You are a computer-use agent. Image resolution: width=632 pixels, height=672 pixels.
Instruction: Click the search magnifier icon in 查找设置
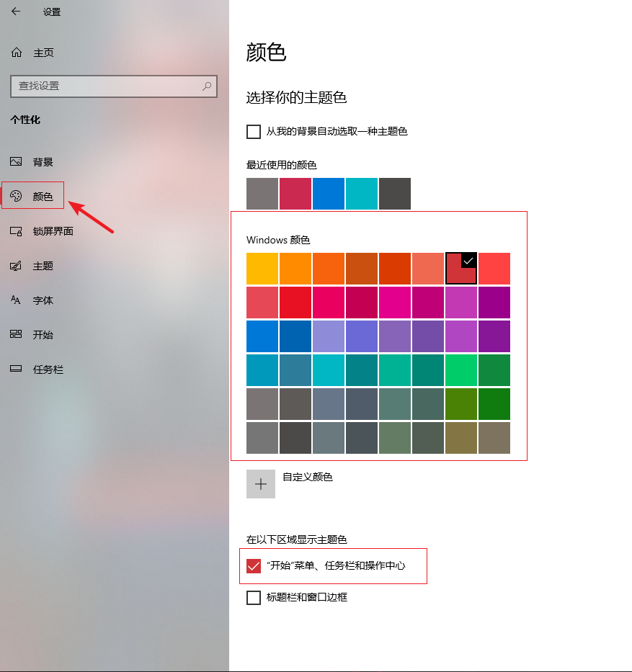click(207, 86)
